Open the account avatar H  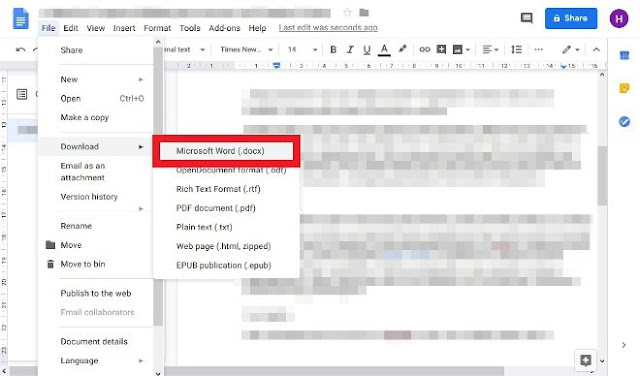tap(619, 18)
